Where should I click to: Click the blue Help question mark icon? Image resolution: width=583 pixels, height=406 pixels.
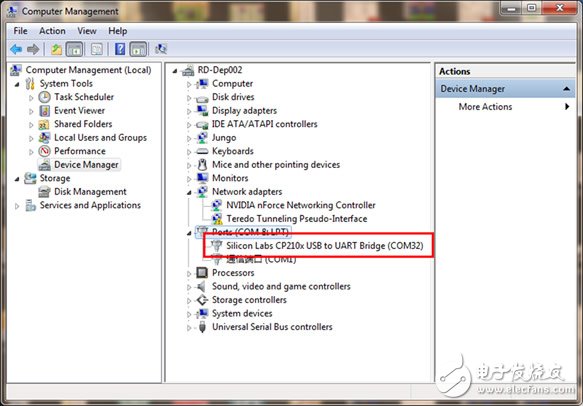120,49
